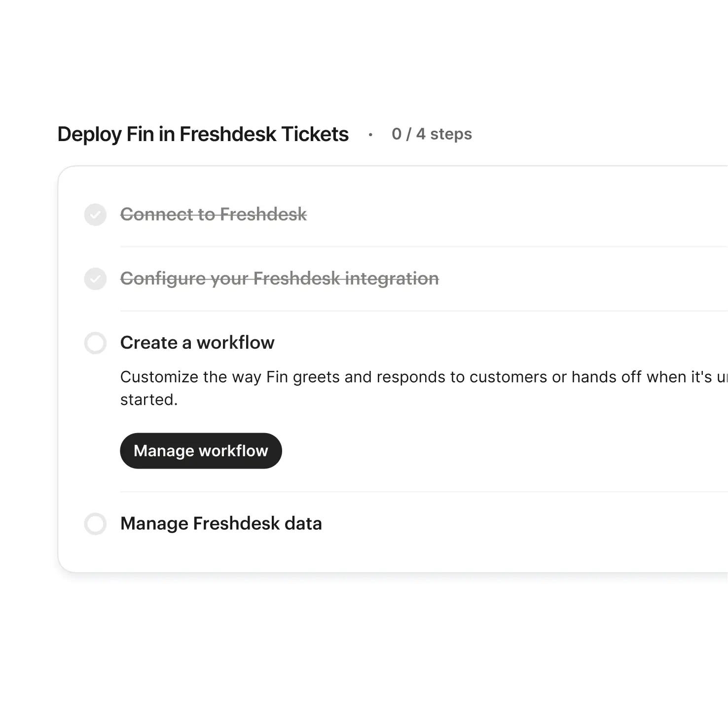The image size is (728, 728).
Task: Click the checkmark icon beside Configure your Freshdesk integration
Action: pyautogui.click(x=95, y=279)
